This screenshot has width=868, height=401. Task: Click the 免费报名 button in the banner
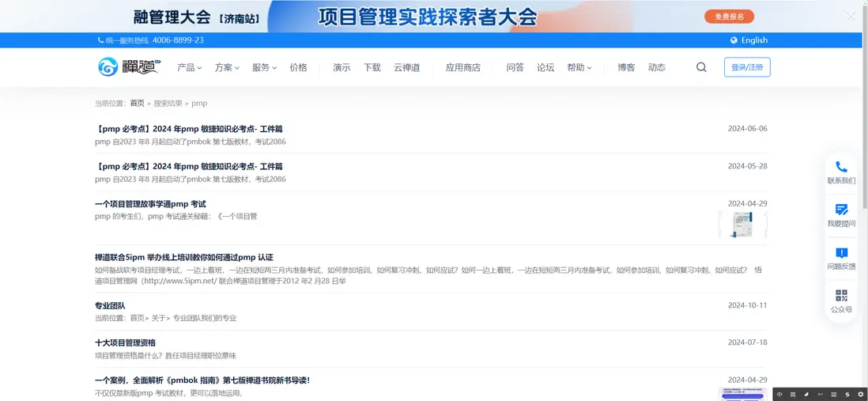point(729,17)
